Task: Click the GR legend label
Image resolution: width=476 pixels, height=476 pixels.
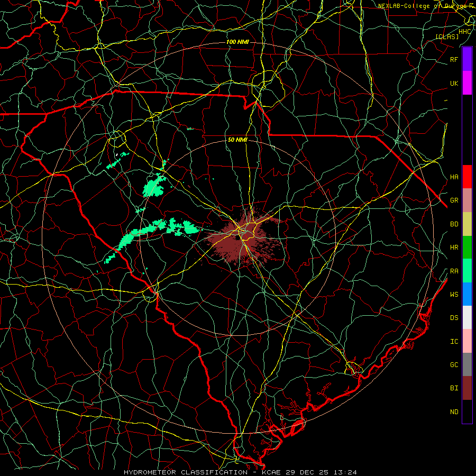Action: coord(454,200)
